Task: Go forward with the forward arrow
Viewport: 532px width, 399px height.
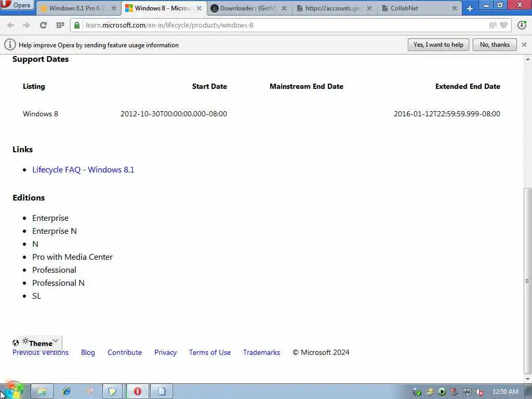Action: [26, 25]
